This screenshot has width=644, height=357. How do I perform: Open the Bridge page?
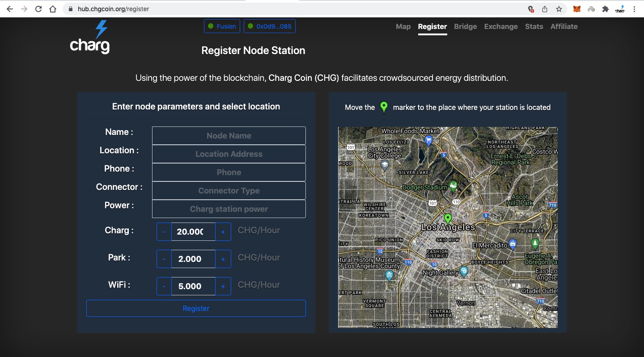466,26
